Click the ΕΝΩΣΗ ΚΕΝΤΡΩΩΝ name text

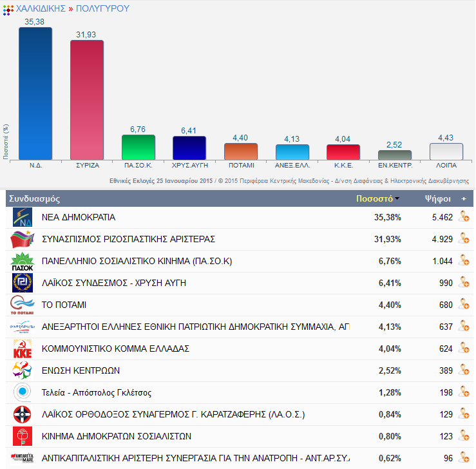(x=81, y=370)
